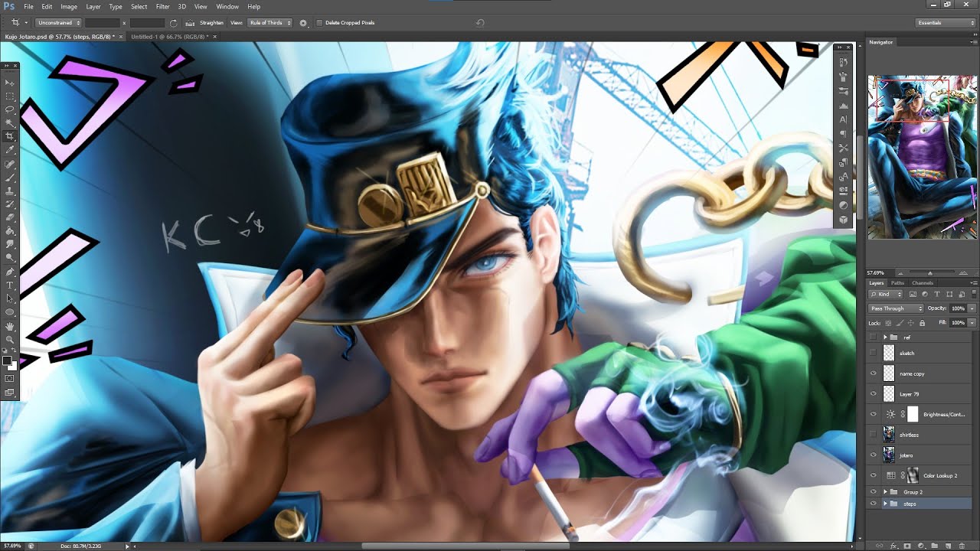Screen dimensions: 980x551
Task: Hide Layer 79
Action: (873, 394)
